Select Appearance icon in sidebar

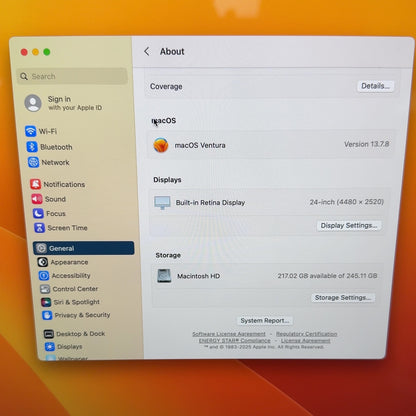(x=42, y=262)
